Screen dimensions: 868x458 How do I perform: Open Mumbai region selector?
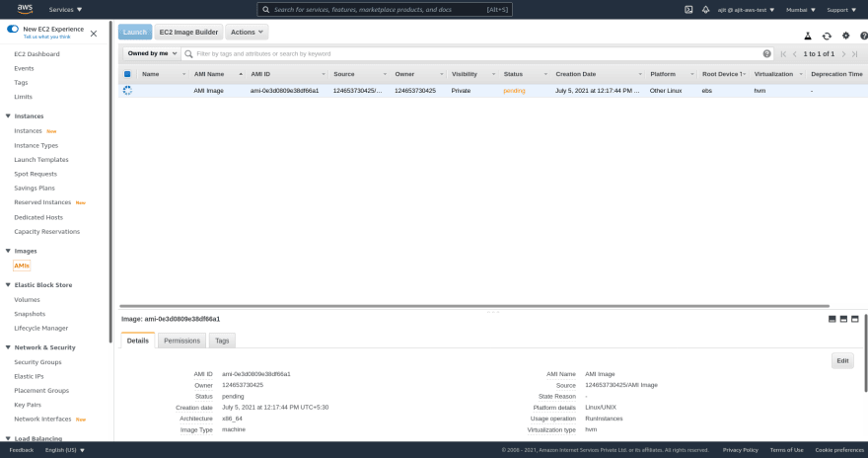pos(801,10)
